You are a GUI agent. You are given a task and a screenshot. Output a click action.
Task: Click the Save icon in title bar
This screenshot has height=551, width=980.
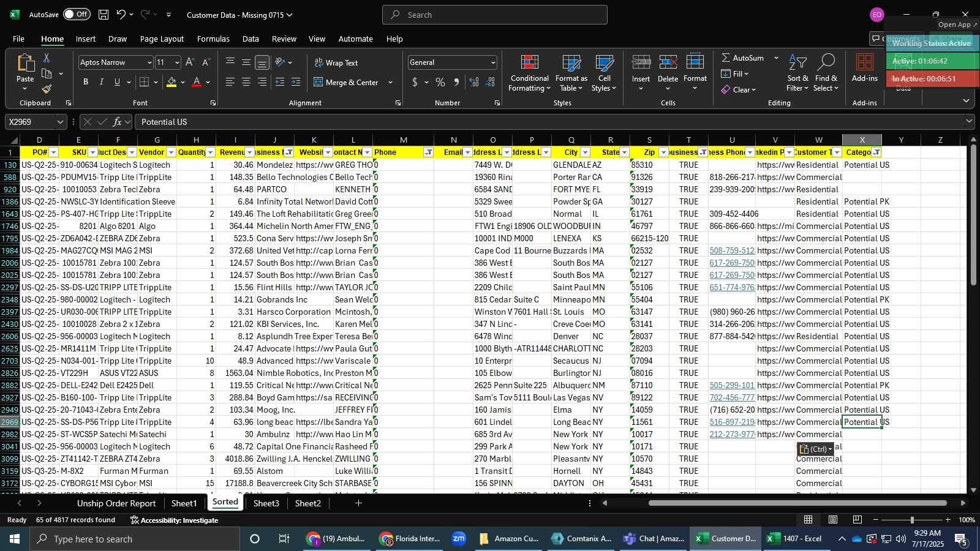pyautogui.click(x=104, y=15)
